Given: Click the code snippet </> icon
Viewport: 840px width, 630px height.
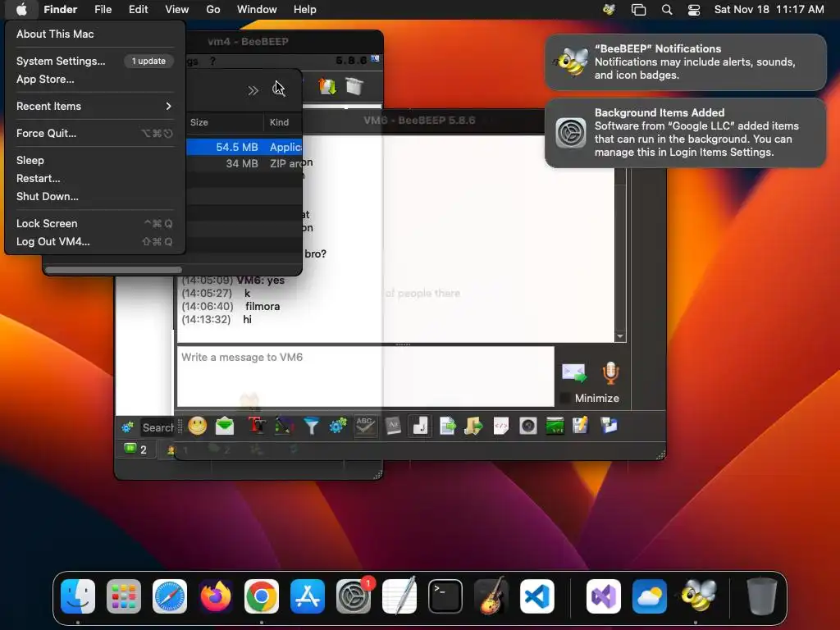Looking at the screenshot, I should coord(501,427).
